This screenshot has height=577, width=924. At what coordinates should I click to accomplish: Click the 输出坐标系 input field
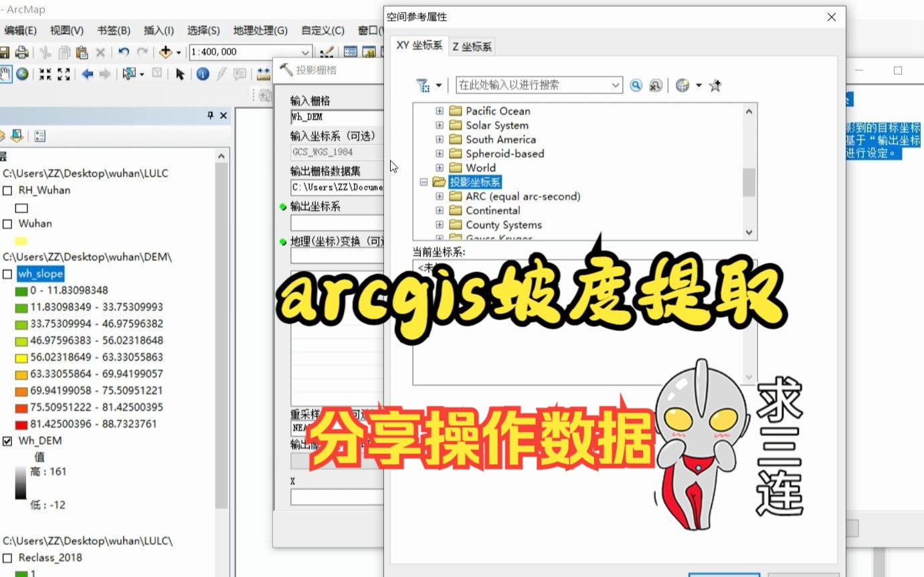(x=337, y=223)
